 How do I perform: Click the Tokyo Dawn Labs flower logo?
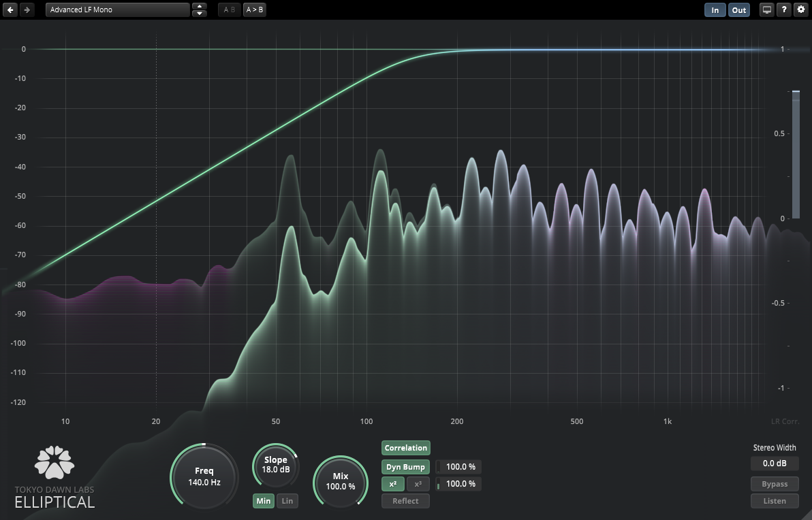(54, 462)
